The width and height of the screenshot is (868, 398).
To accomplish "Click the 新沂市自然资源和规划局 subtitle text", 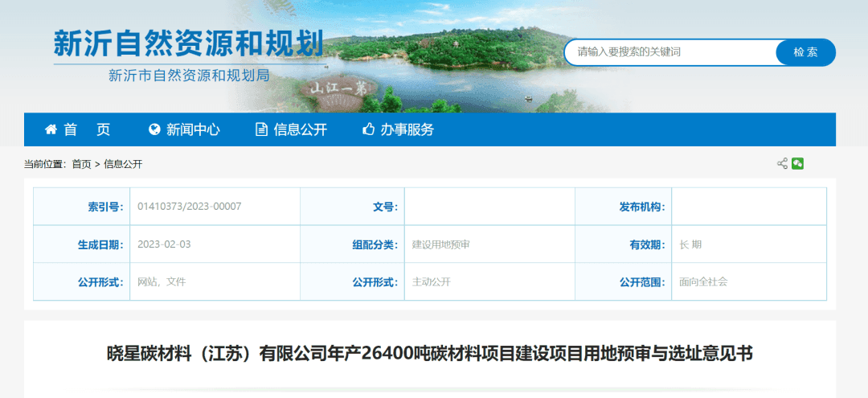I will point(188,76).
